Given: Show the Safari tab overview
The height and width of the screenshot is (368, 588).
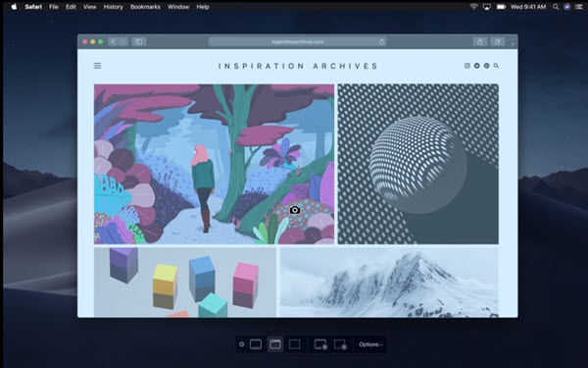Looking at the screenshot, I should [497, 41].
